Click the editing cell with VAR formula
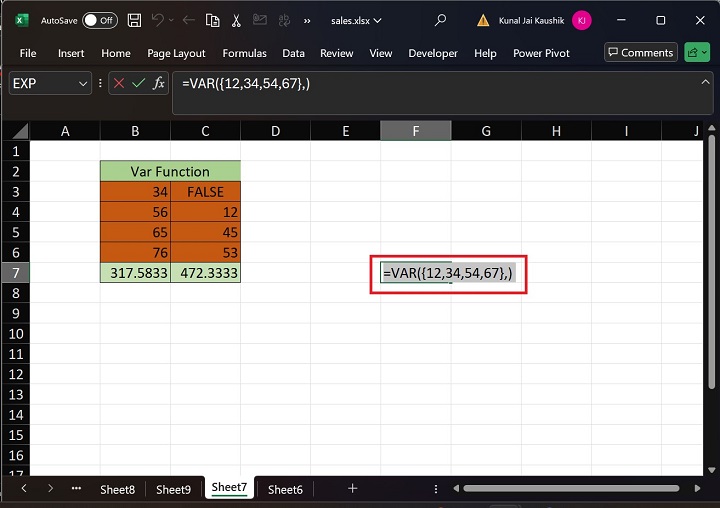This screenshot has height=508, width=720. click(x=448, y=273)
